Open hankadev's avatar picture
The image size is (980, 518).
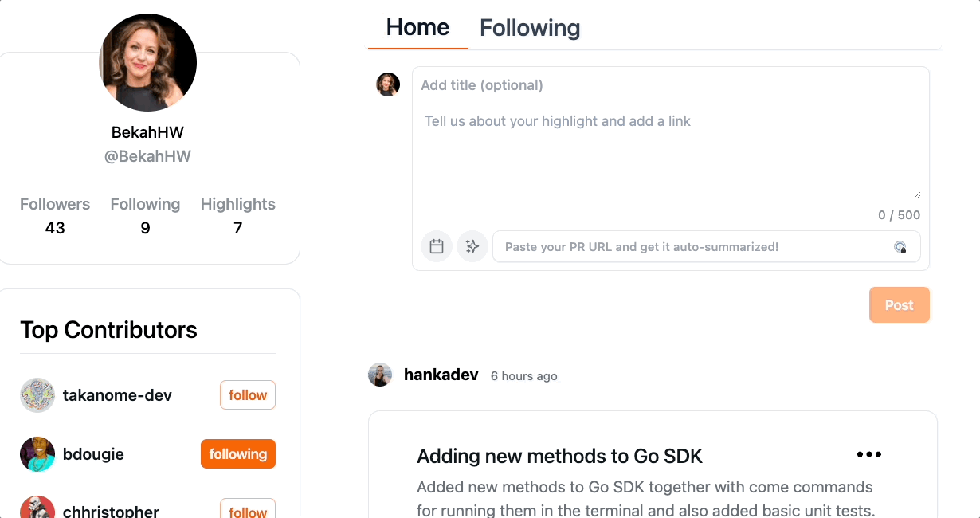pos(380,375)
